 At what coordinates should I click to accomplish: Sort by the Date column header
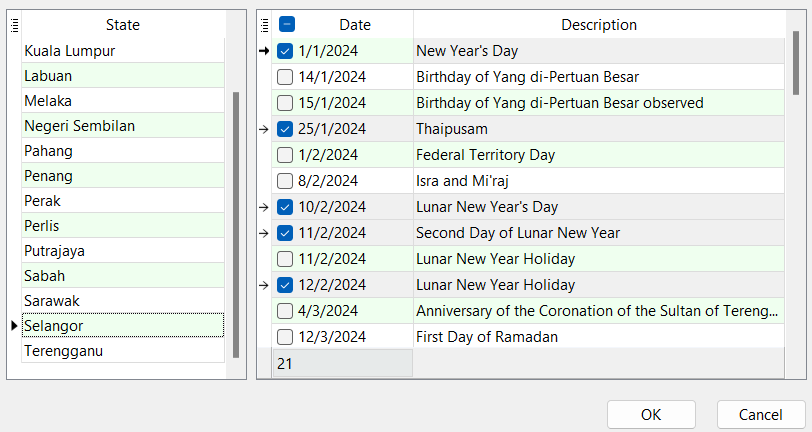point(355,25)
